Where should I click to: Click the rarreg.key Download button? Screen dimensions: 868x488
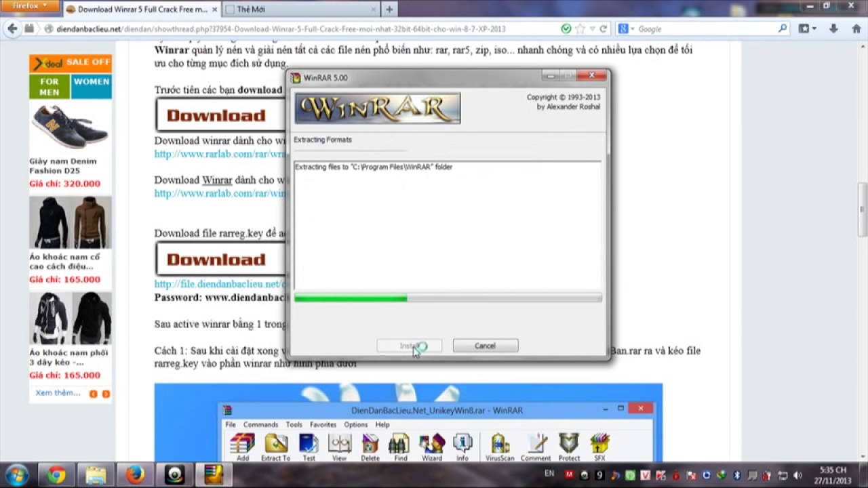pos(220,260)
